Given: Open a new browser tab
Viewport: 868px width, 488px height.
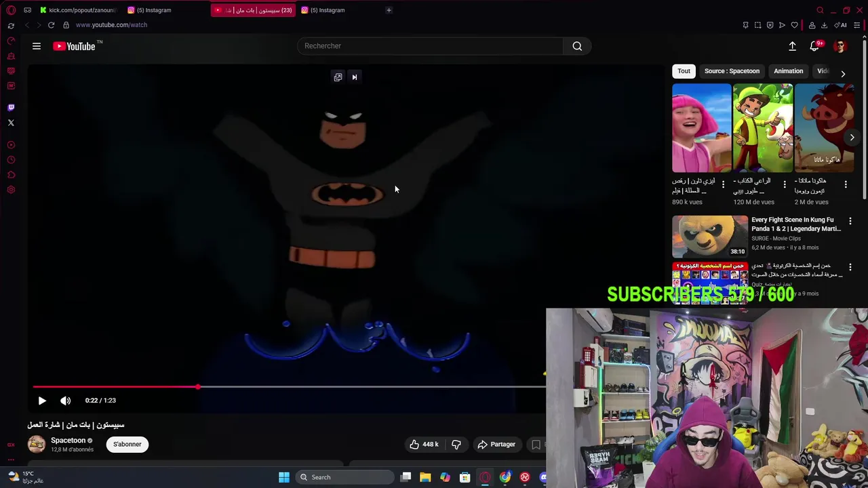Looking at the screenshot, I should [389, 10].
